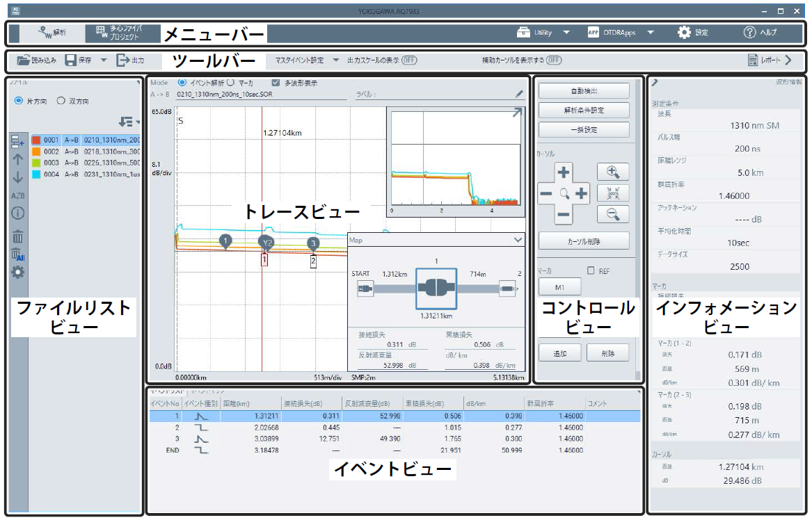This screenshot has width=812, height=520.
Task: Move selected file up with arrow icon
Action: pos(18,159)
